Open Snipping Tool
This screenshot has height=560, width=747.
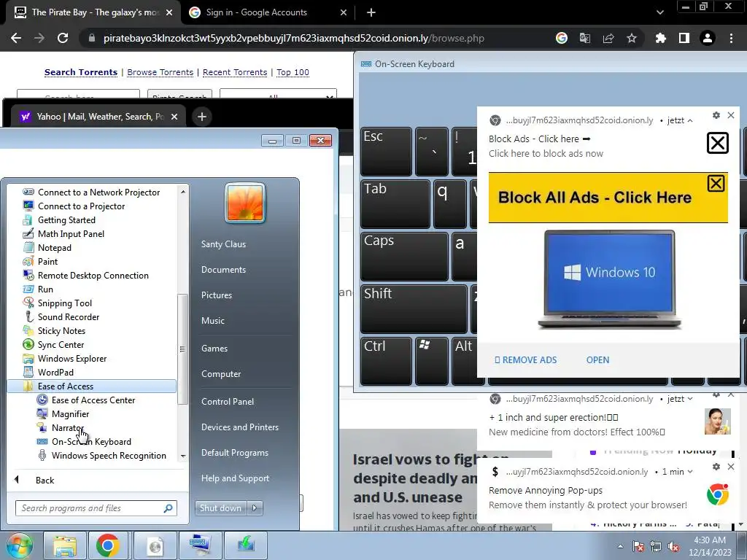click(91, 303)
